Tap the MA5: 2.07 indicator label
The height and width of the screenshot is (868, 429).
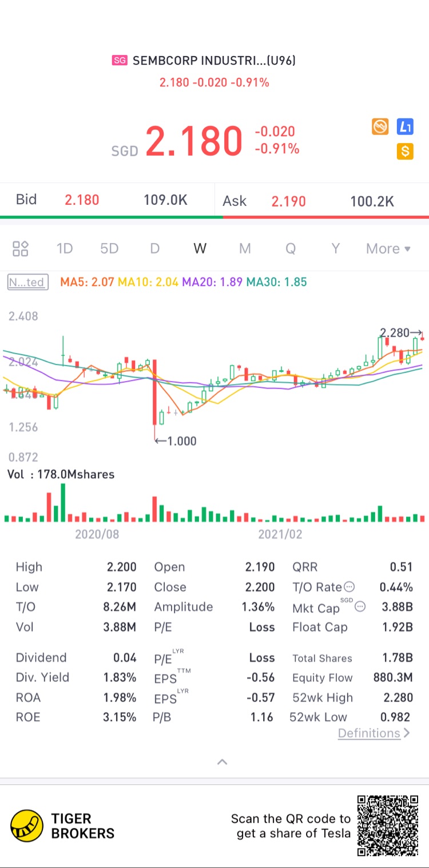tap(87, 282)
